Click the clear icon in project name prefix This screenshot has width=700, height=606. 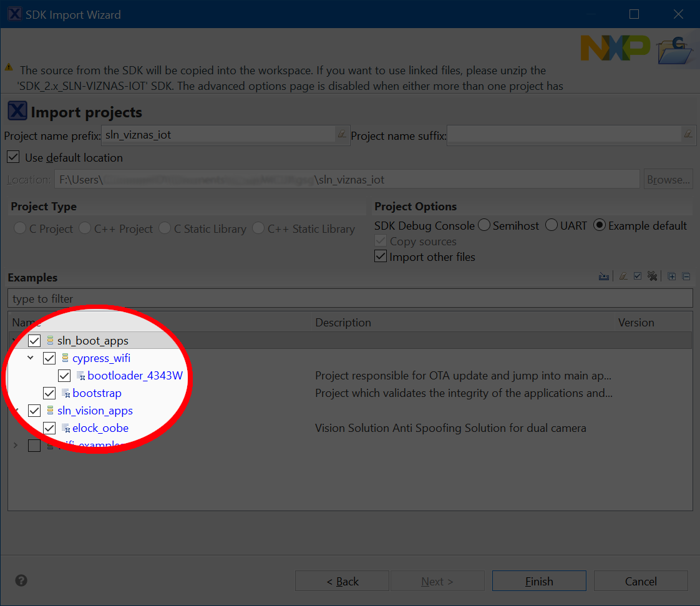tap(342, 134)
